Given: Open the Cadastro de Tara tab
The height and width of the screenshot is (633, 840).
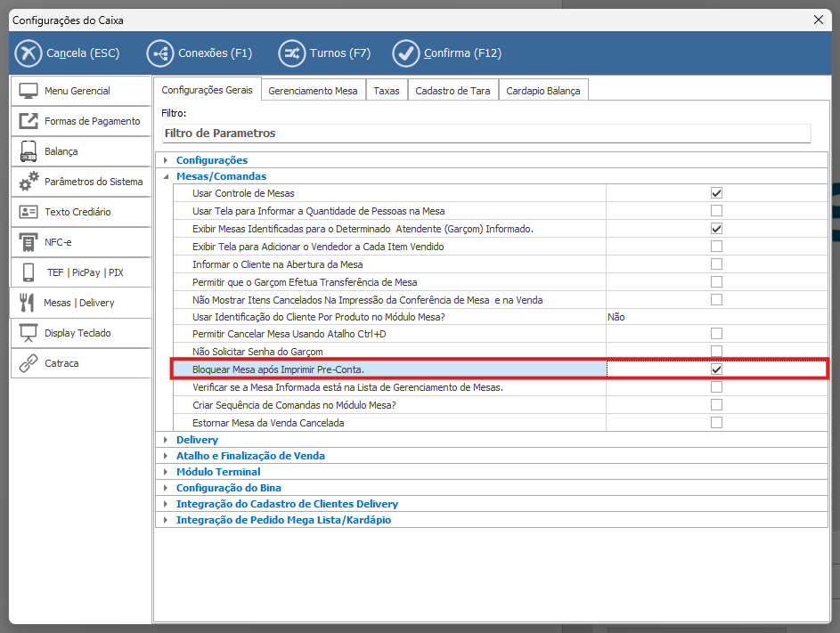Looking at the screenshot, I should tap(453, 91).
